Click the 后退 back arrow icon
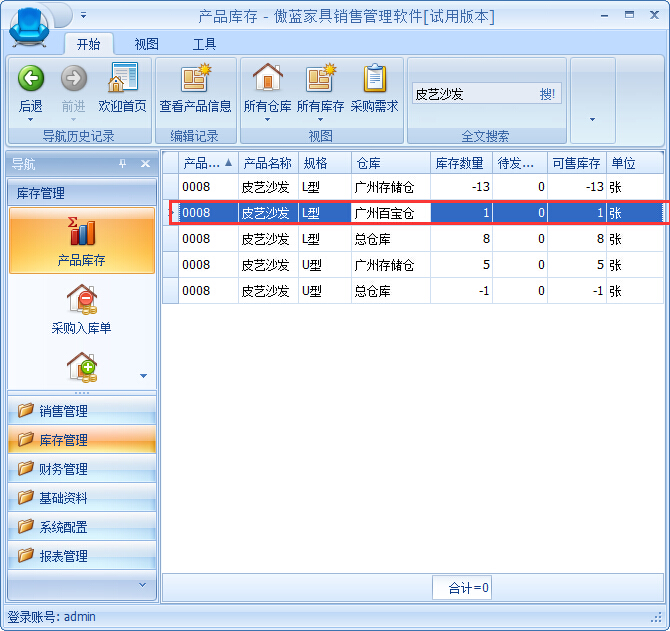670x631 pixels. [30, 80]
